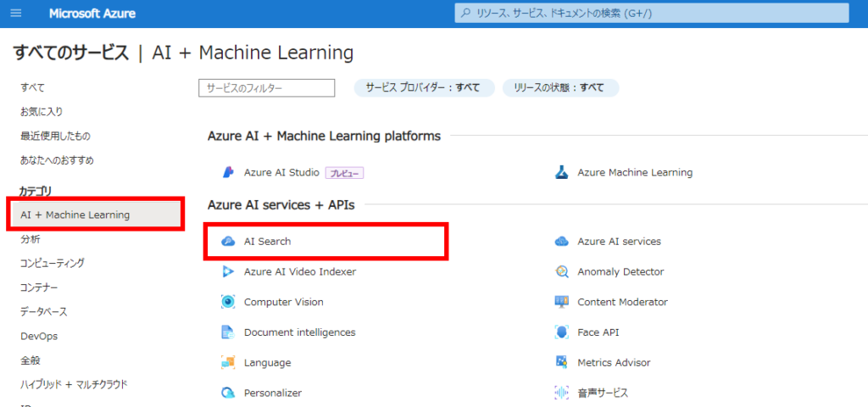Viewport: 868px width, 407px height.
Task: Select the ハイブリッド + マルチクラウド category
Action: click(74, 384)
